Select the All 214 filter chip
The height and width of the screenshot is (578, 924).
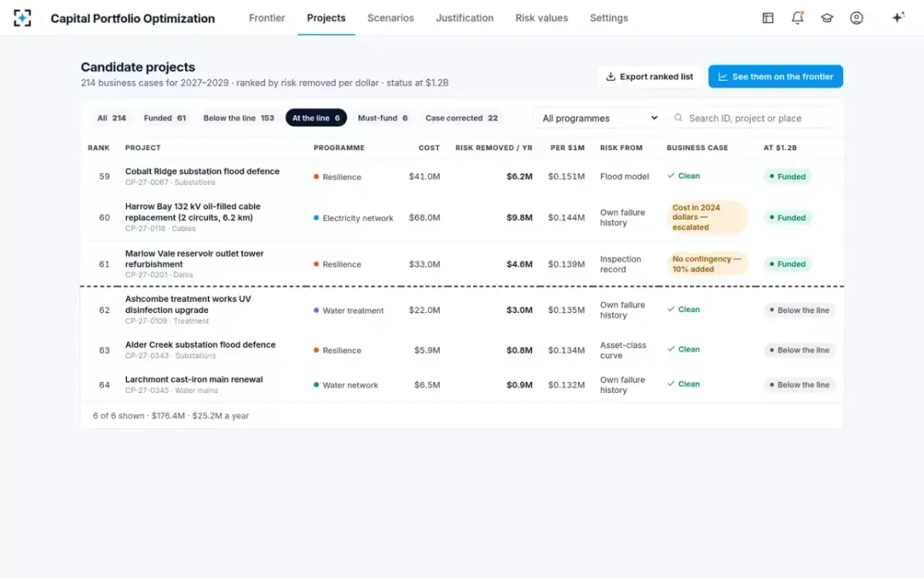click(112, 118)
